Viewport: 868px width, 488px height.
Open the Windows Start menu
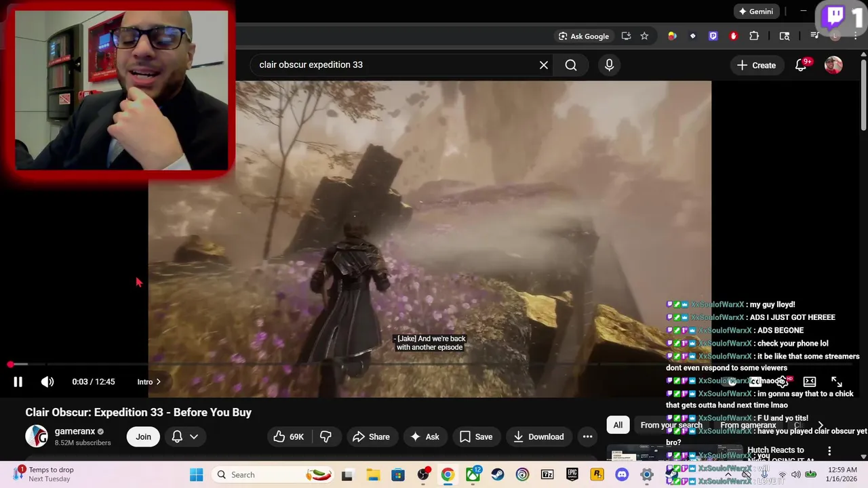click(196, 474)
